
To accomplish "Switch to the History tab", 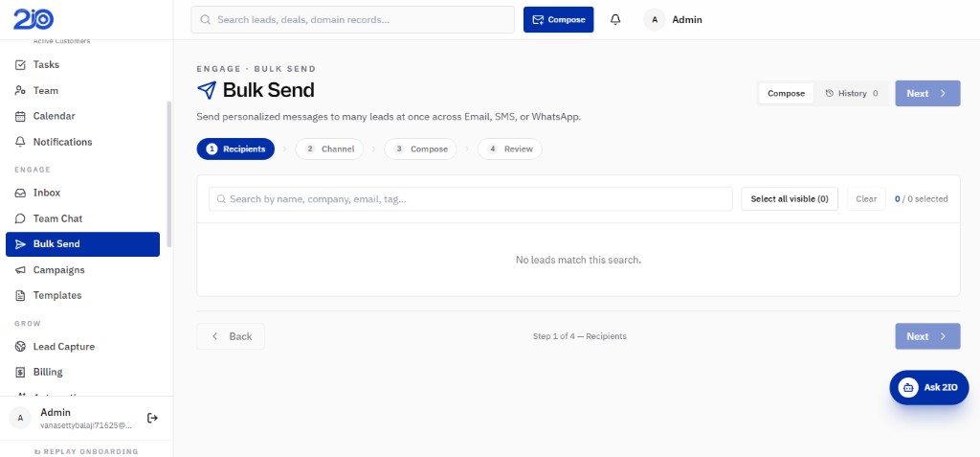I will tap(851, 93).
